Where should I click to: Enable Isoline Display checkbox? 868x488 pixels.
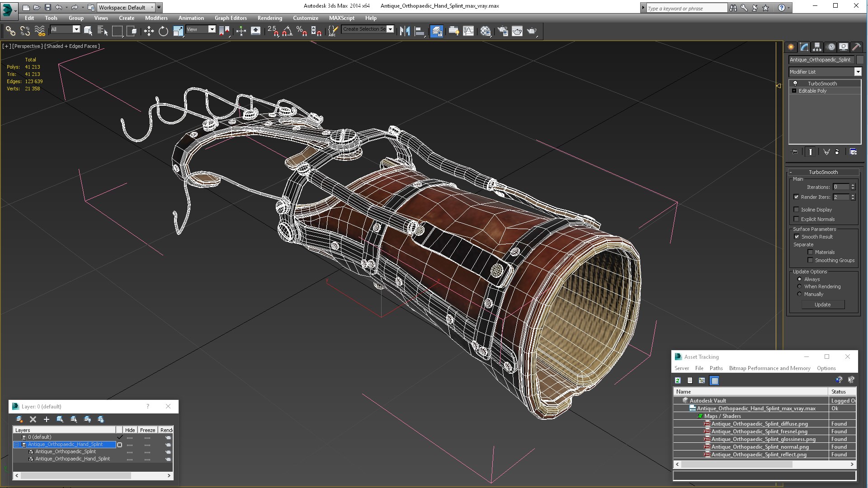796,210
